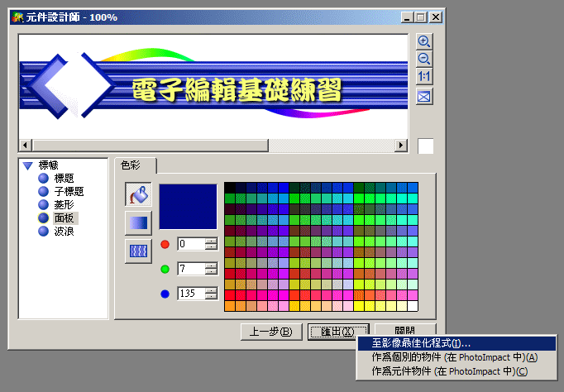Click the app icon in the title bar
The image size is (564, 392).
[x=17, y=17]
